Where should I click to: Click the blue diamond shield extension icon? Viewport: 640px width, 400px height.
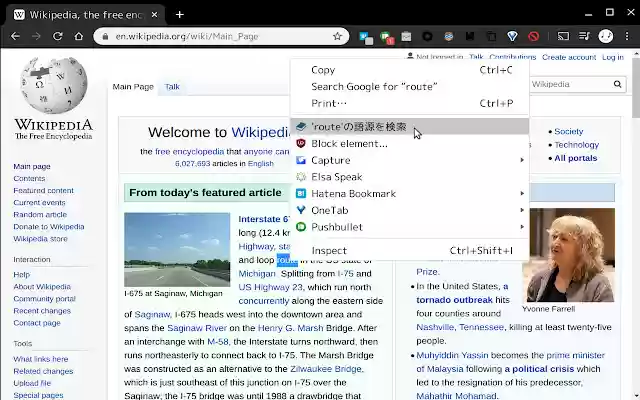(x=512, y=36)
